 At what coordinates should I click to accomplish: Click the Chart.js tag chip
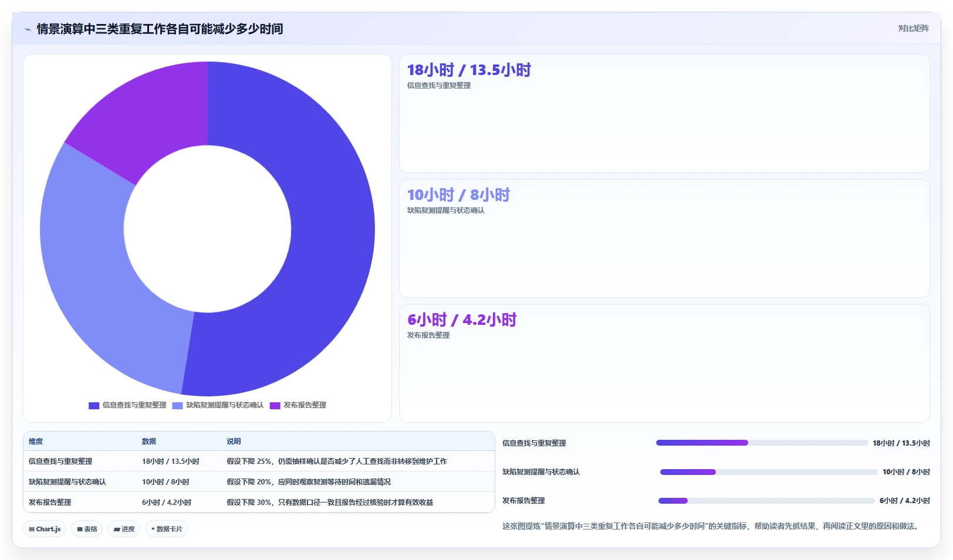[45, 529]
